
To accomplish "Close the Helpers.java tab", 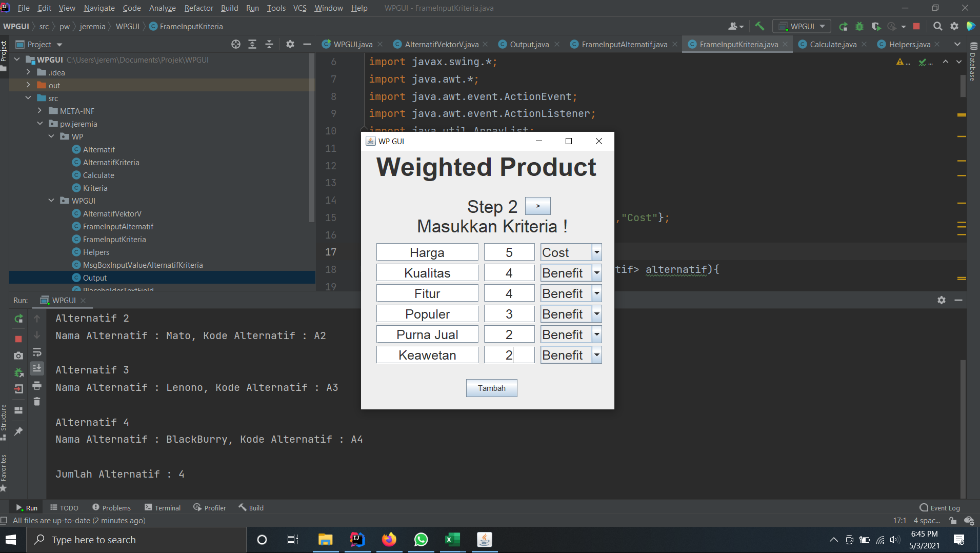I will click(x=937, y=44).
